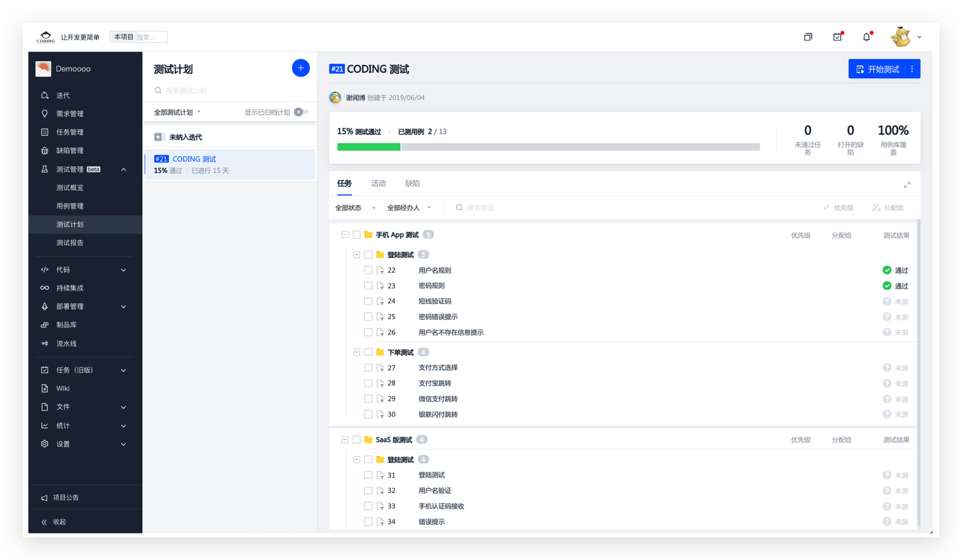Check case 27 支付方式选择 checkbox

[x=368, y=368]
